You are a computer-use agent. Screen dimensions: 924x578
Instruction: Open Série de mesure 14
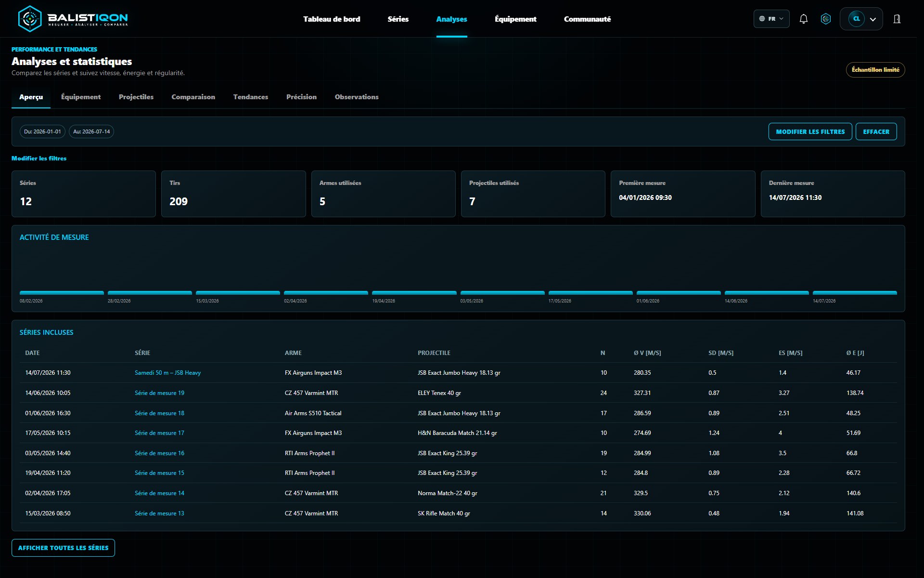159,493
